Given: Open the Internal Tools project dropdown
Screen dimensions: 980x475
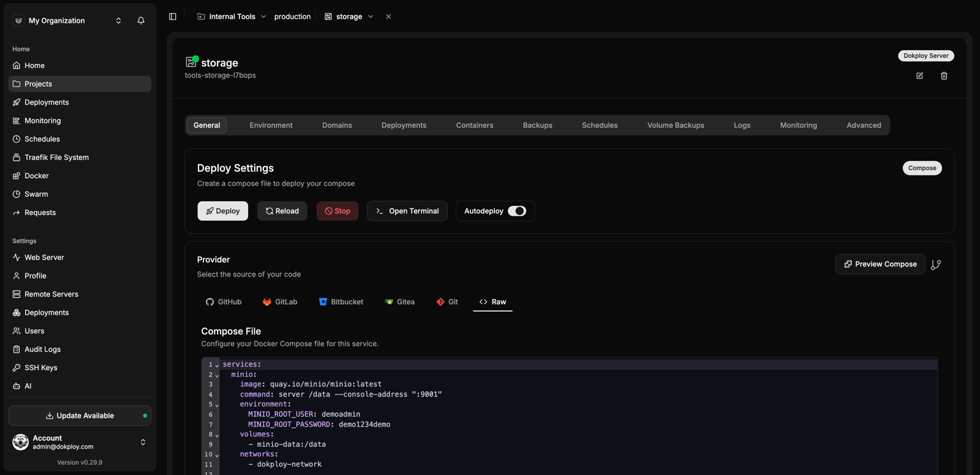Looking at the screenshot, I should click(263, 17).
